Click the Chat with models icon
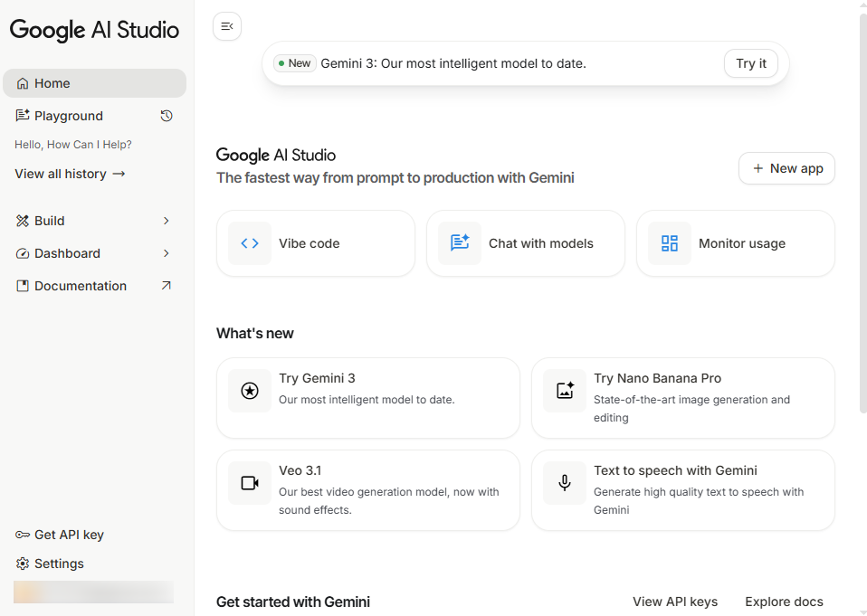This screenshot has height=616, width=867. pyautogui.click(x=460, y=243)
